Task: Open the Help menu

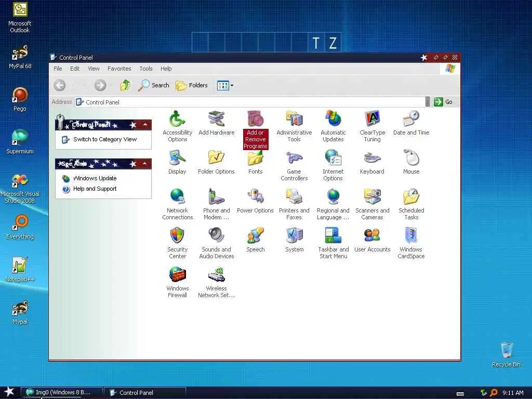Action: click(166, 69)
